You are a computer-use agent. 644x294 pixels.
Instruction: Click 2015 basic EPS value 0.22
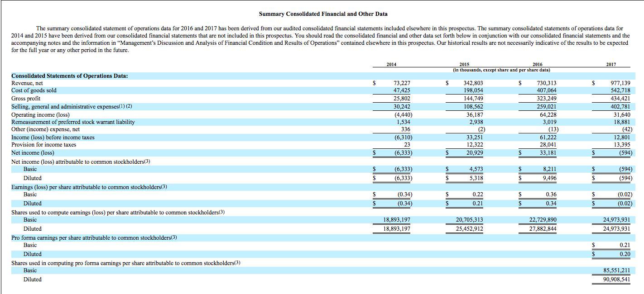tap(478, 194)
